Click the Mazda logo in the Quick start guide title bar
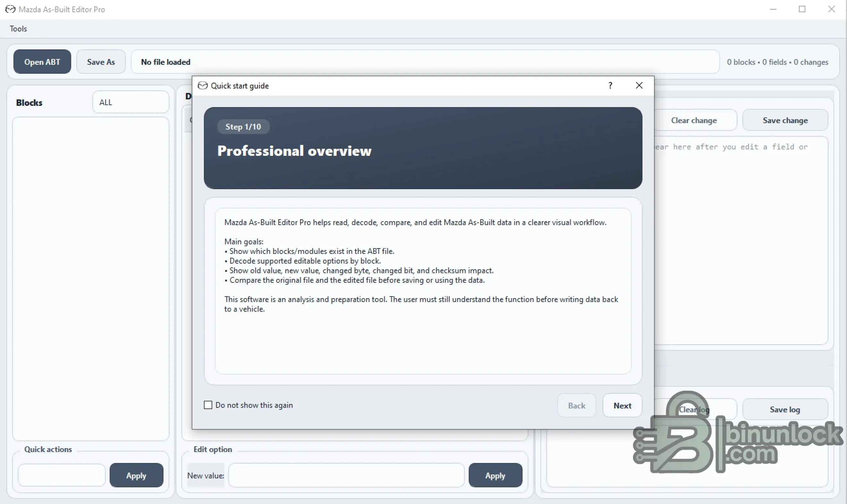 point(202,86)
